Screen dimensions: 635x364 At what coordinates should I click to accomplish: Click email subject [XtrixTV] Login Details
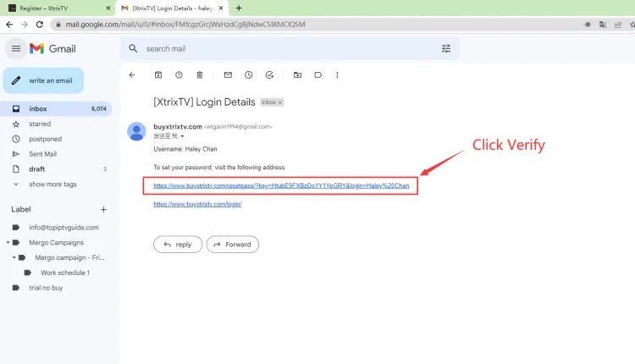(x=204, y=102)
